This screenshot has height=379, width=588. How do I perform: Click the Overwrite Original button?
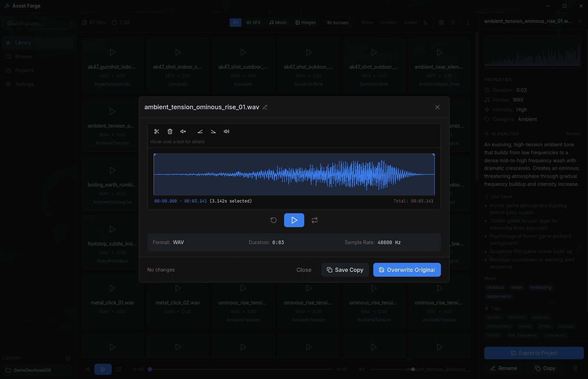coord(407,270)
